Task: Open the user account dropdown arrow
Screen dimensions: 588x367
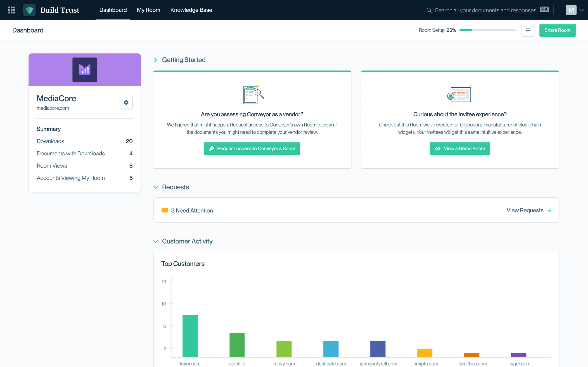Action: [581, 10]
